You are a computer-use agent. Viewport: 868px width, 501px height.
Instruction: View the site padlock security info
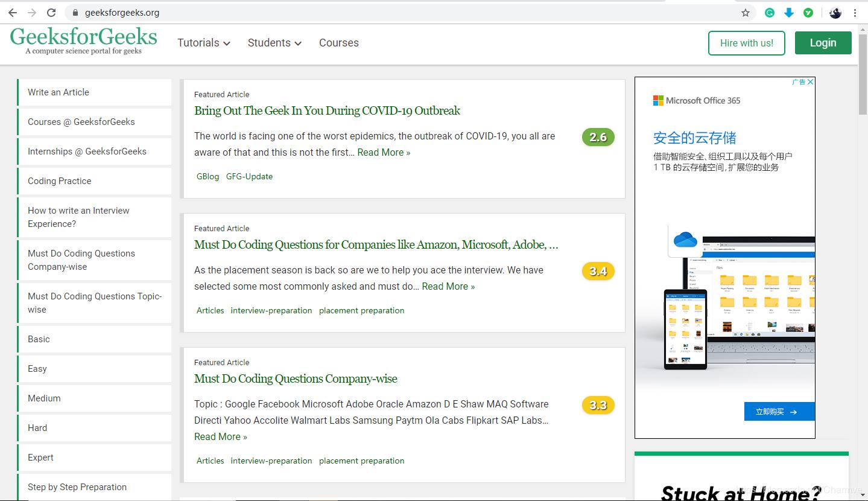pos(75,13)
